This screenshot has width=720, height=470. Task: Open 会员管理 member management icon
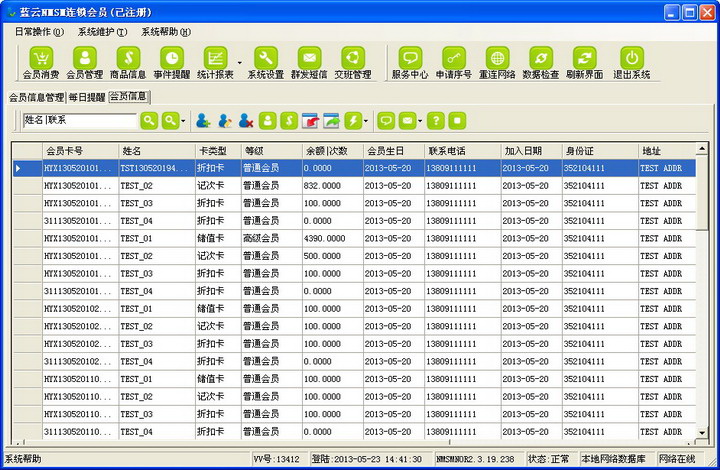coord(84,58)
